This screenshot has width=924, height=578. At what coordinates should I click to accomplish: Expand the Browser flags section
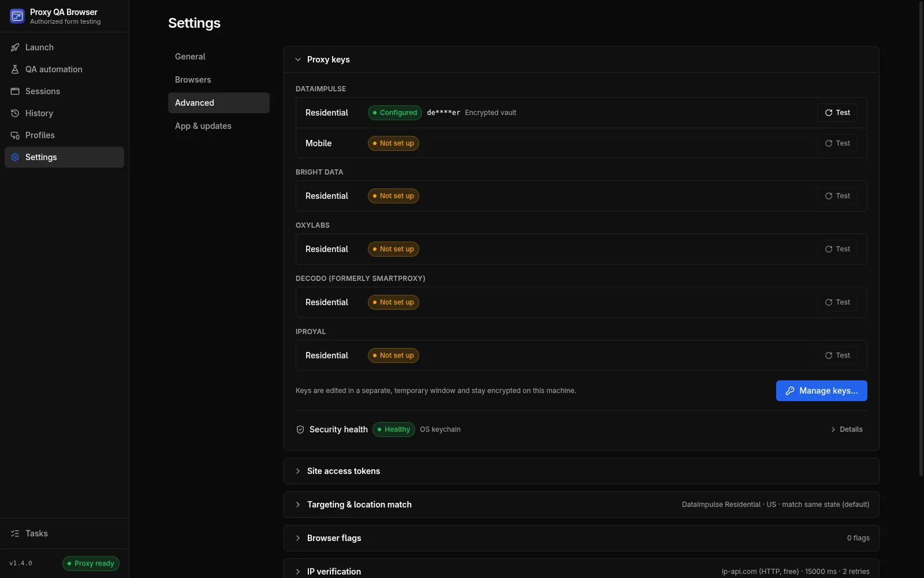click(x=582, y=538)
